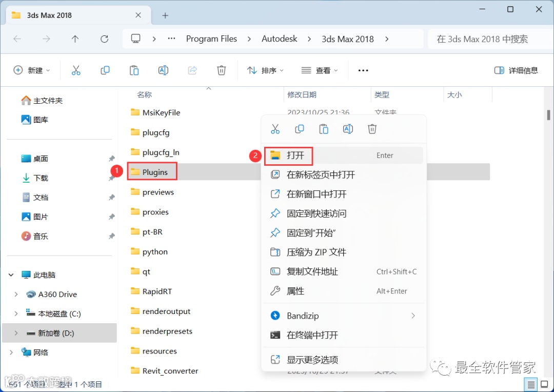Image resolution: width=554 pixels, height=392 pixels.
Task: Open the Bandizip submenu
Action: pos(344,316)
